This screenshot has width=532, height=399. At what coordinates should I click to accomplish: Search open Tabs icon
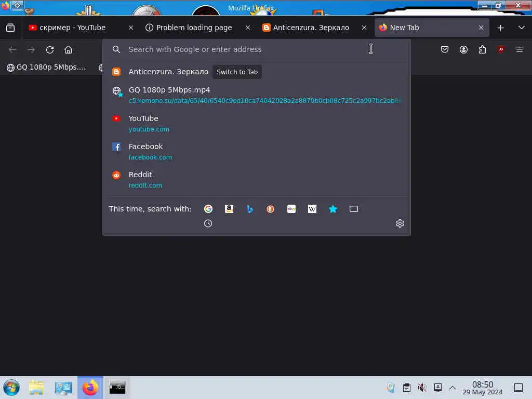tap(353, 209)
